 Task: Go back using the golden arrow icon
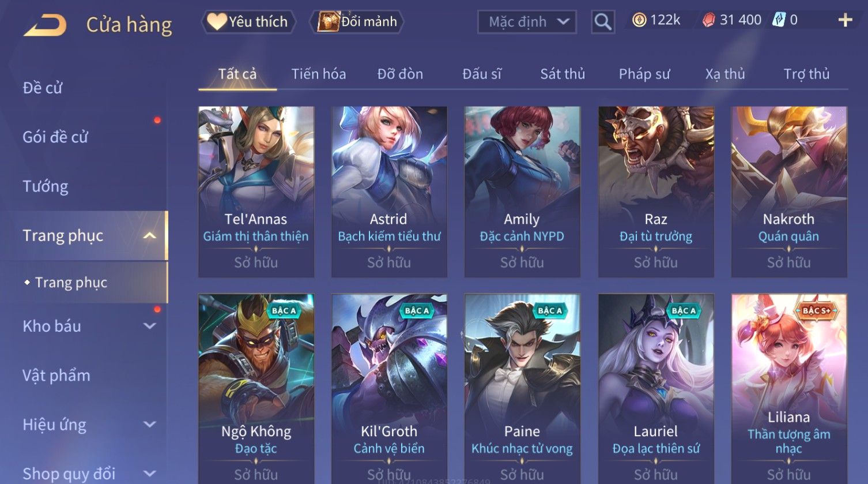tap(45, 25)
